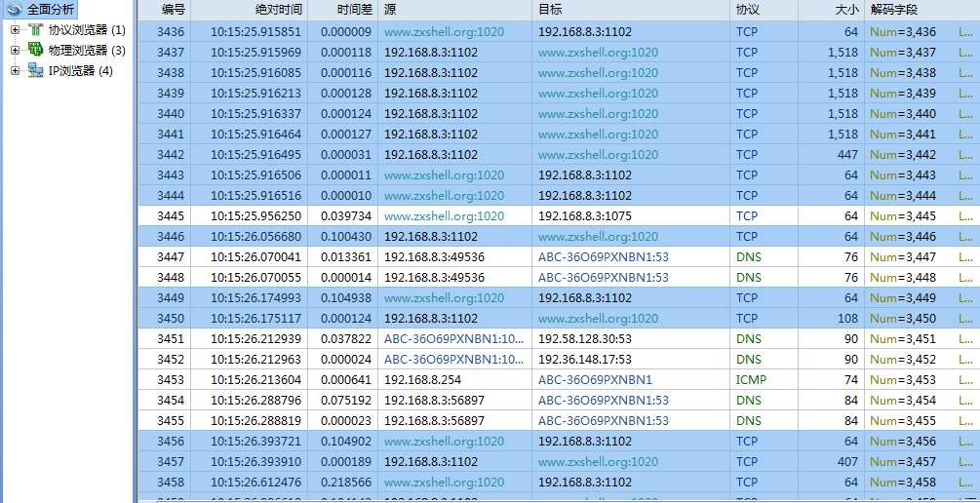980x503 pixels.
Task: Click time delta 0.000128
Action: pyautogui.click(x=346, y=94)
